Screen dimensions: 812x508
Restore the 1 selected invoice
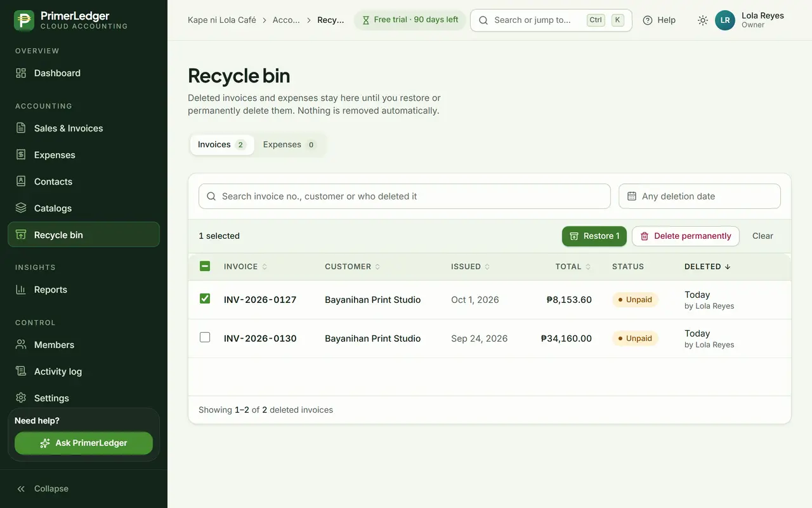click(x=594, y=236)
